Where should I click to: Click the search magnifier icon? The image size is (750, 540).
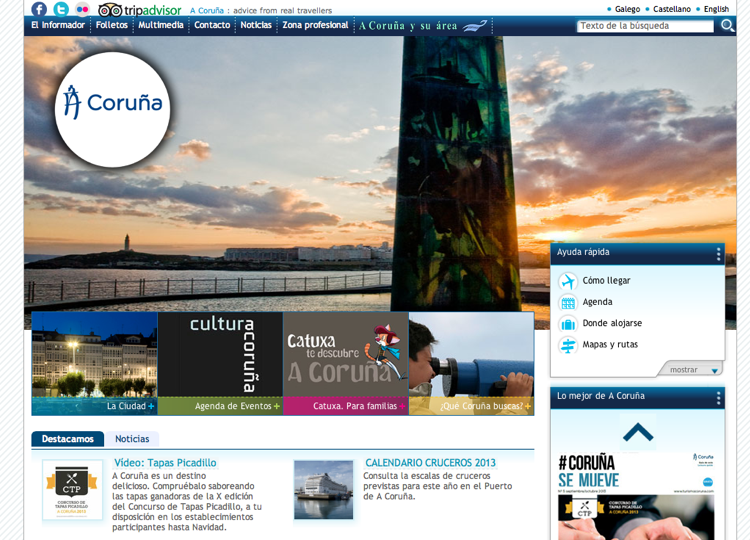tap(728, 25)
